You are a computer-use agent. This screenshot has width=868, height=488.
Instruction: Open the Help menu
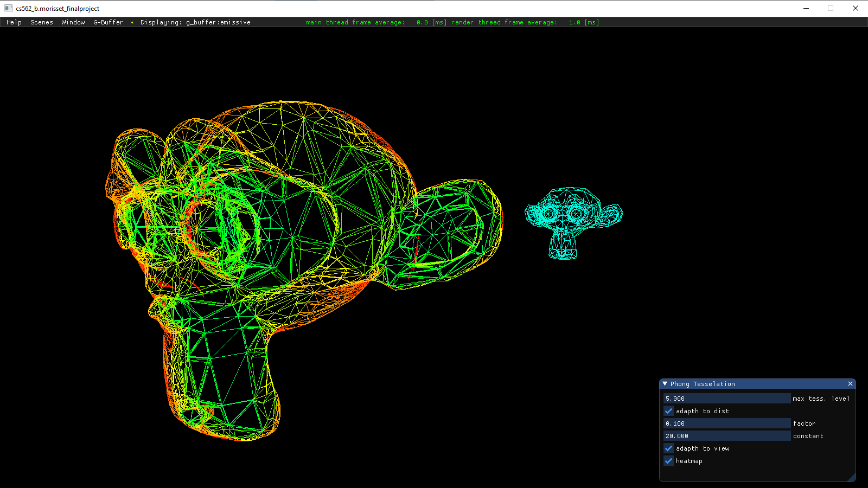click(x=14, y=22)
